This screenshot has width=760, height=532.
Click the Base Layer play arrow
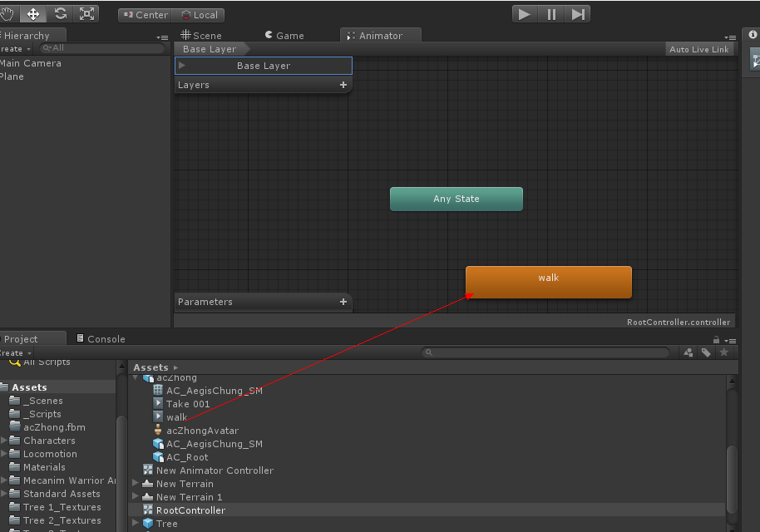[182, 66]
